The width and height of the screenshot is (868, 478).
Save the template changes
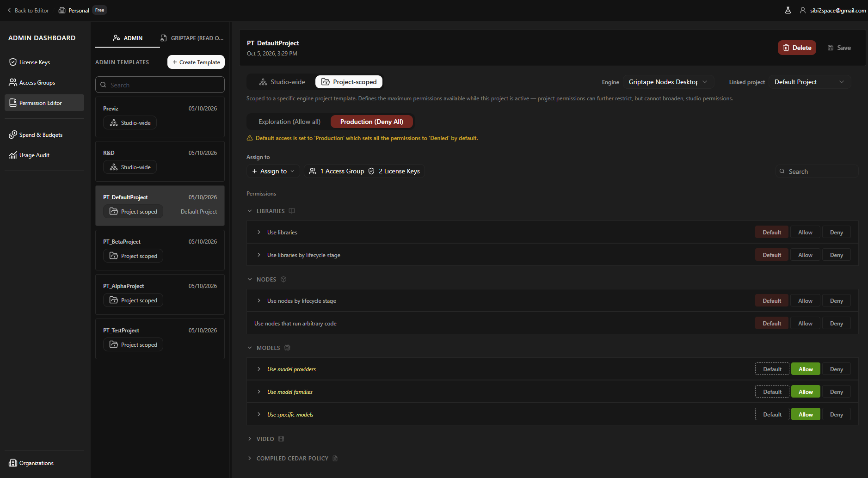pos(839,48)
